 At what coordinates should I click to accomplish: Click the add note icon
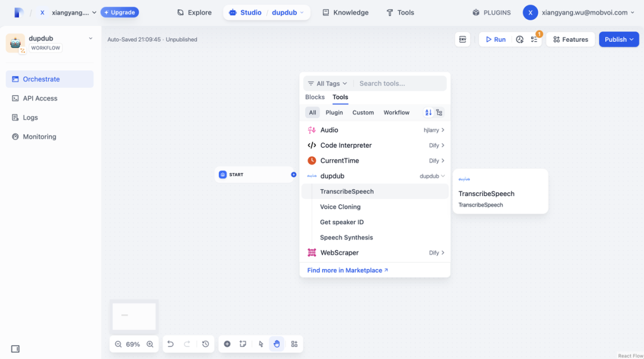[243, 344]
